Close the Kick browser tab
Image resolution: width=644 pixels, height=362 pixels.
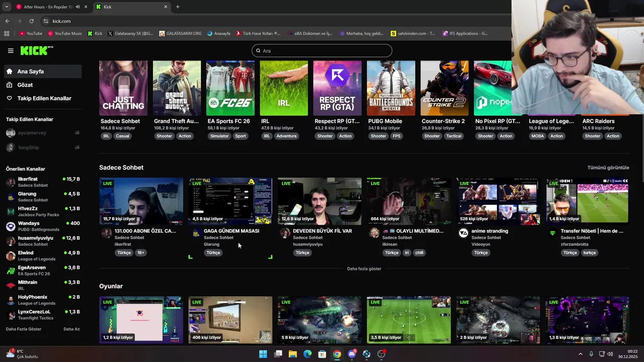pyautogui.click(x=166, y=7)
